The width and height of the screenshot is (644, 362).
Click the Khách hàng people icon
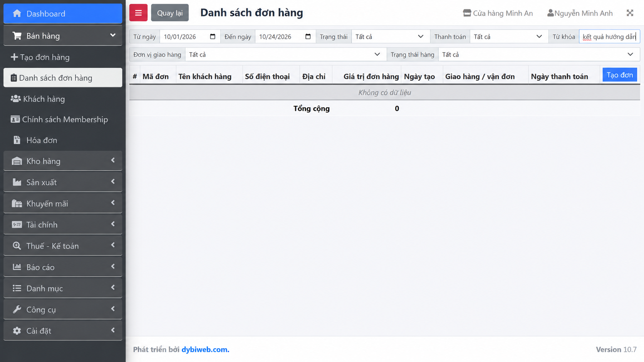click(x=16, y=99)
